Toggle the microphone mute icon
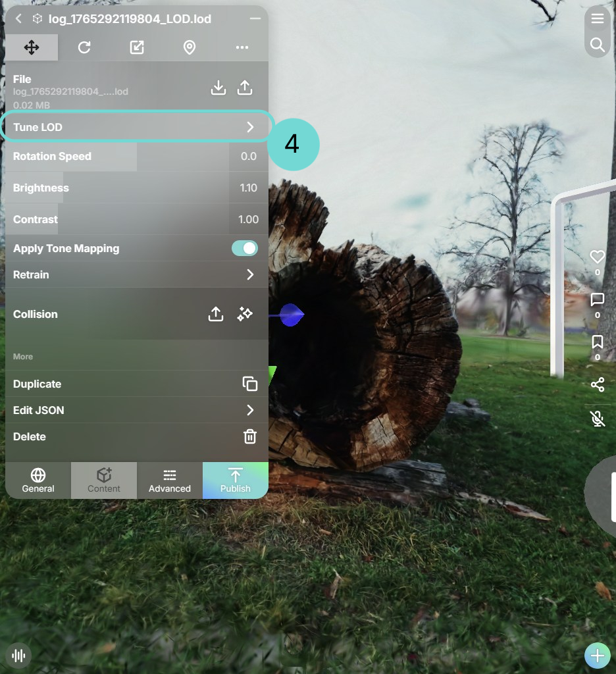This screenshot has height=674, width=616. click(x=597, y=419)
